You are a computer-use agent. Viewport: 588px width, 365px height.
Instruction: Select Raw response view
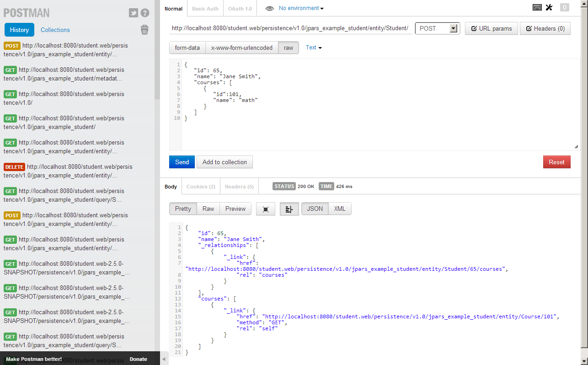coord(208,209)
